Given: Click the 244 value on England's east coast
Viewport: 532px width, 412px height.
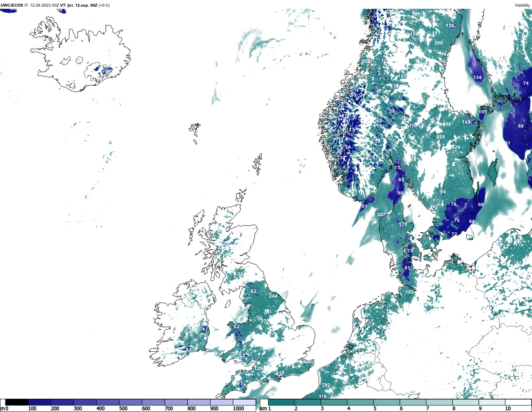Looking at the screenshot, I should [x=273, y=296].
